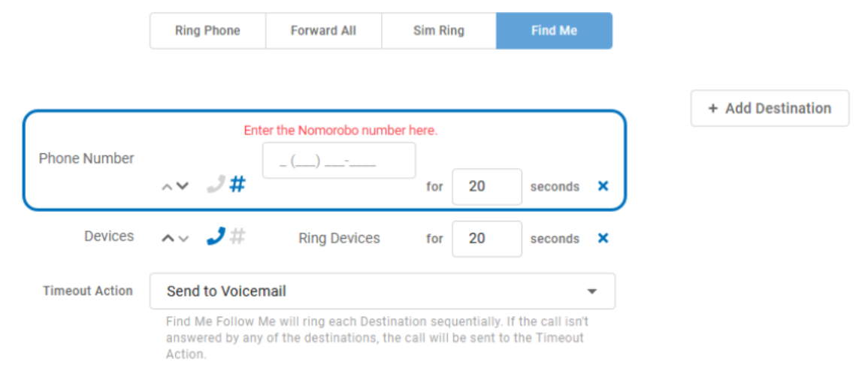Remove the Phone Number destination

[x=603, y=186]
